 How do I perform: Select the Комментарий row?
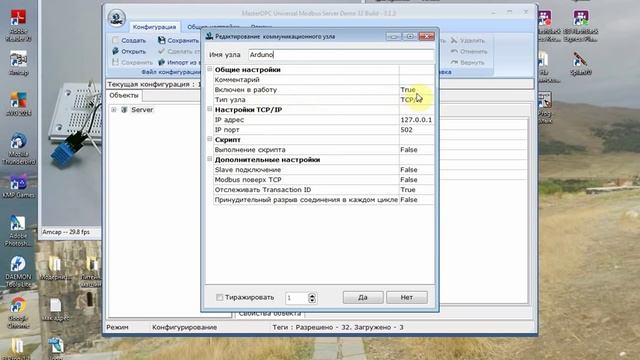(x=323, y=80)
